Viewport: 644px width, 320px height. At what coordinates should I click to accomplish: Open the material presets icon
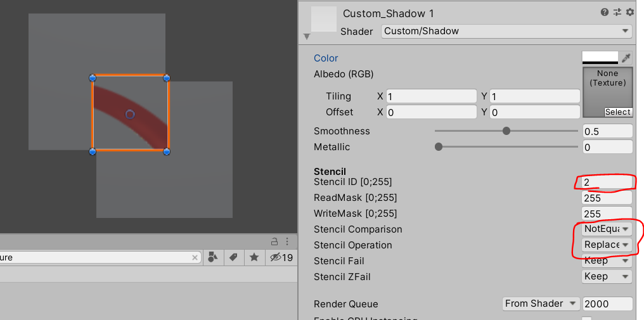[x=617, y=12]
